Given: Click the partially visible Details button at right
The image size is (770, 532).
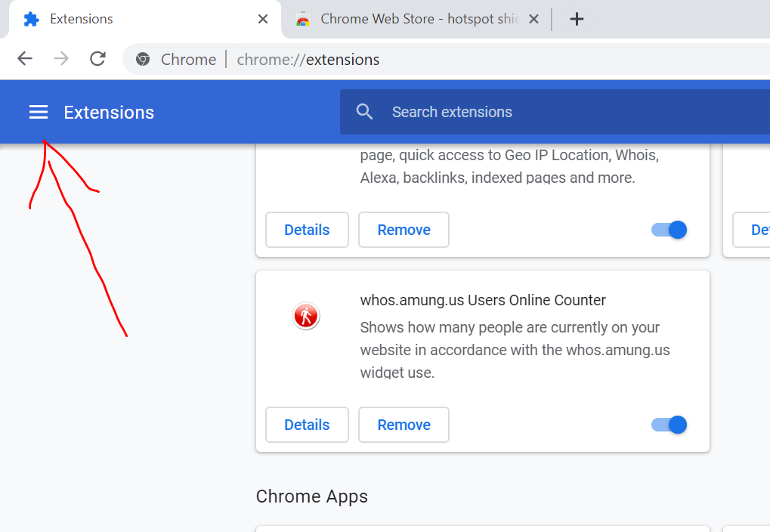Looking at the screenshot, I should (753, 230).
